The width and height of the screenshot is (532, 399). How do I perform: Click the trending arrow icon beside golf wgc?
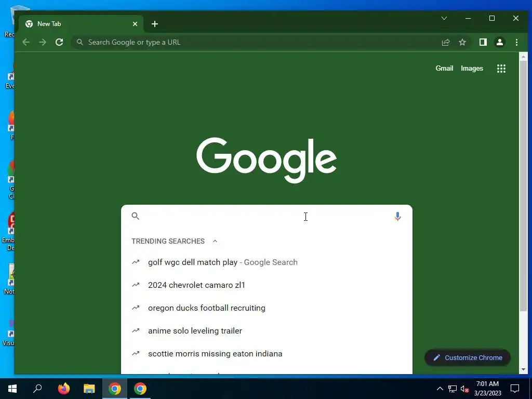pyautogui.click(x=136, y=262)
